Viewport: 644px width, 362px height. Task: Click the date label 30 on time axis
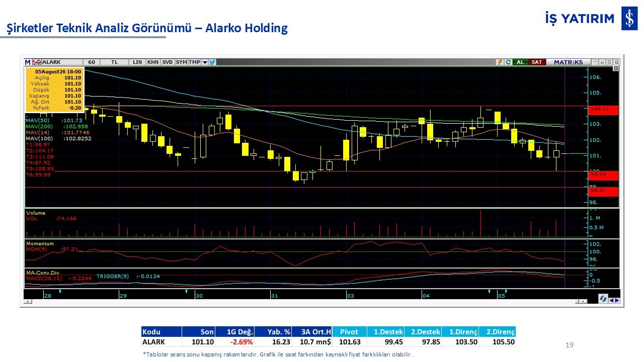199,296
